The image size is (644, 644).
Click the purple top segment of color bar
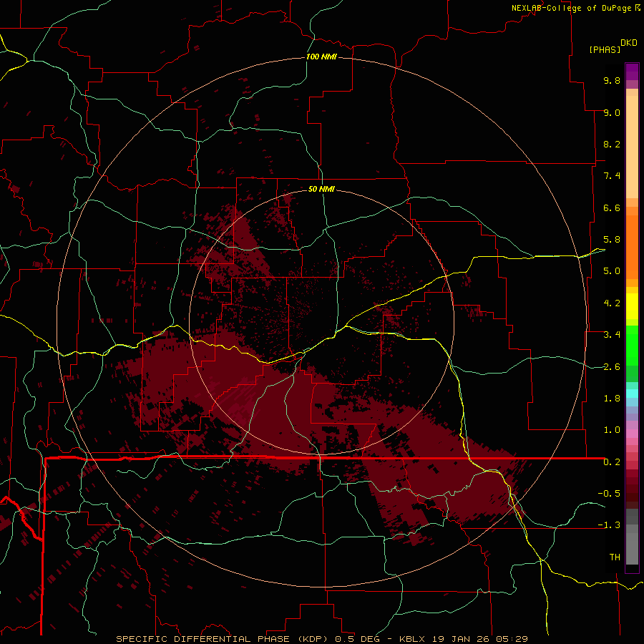tap(632, 72)
